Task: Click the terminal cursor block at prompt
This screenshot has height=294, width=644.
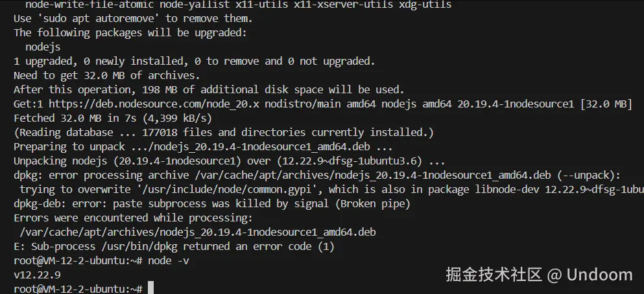Action: 150,288
